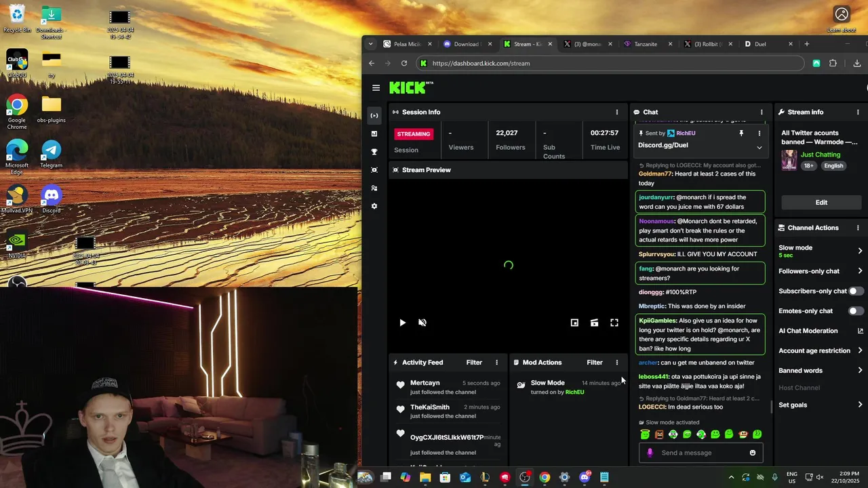Click the address bar URL
The height and width of the screenshot is (488, 868).
(x=481, y=63)
